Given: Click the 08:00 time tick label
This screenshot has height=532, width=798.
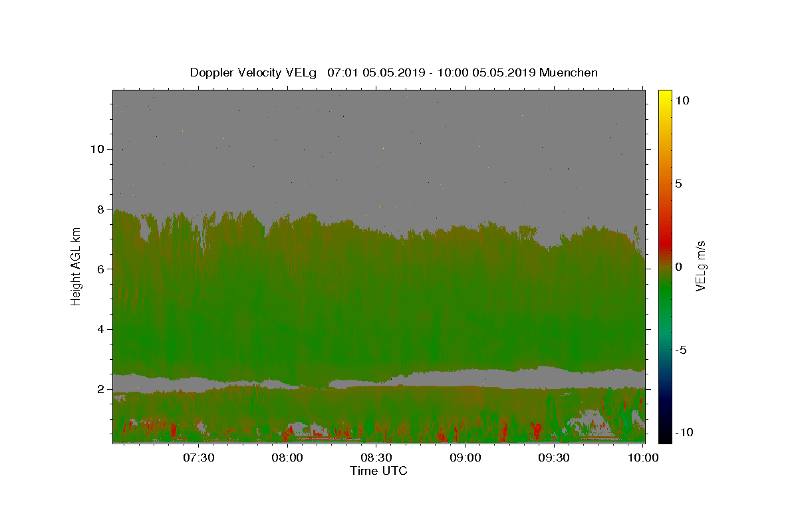Looking at the screenshot, I should coord(288,458).
